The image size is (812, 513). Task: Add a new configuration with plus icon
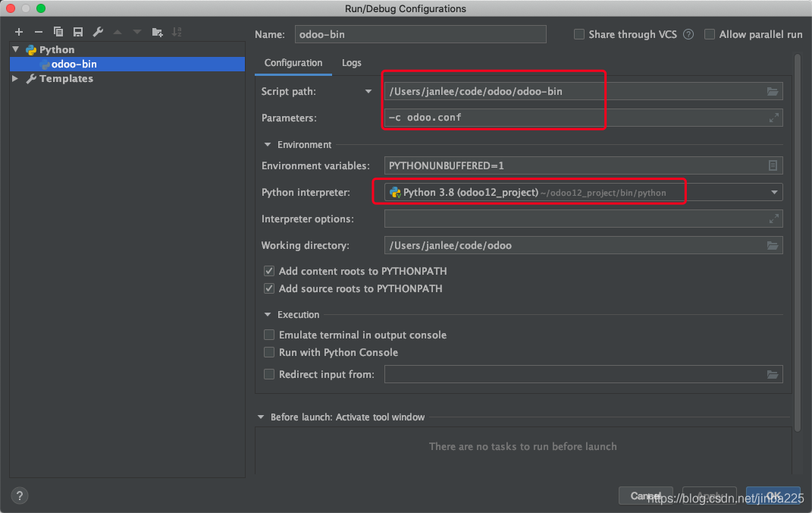point(19,32)
